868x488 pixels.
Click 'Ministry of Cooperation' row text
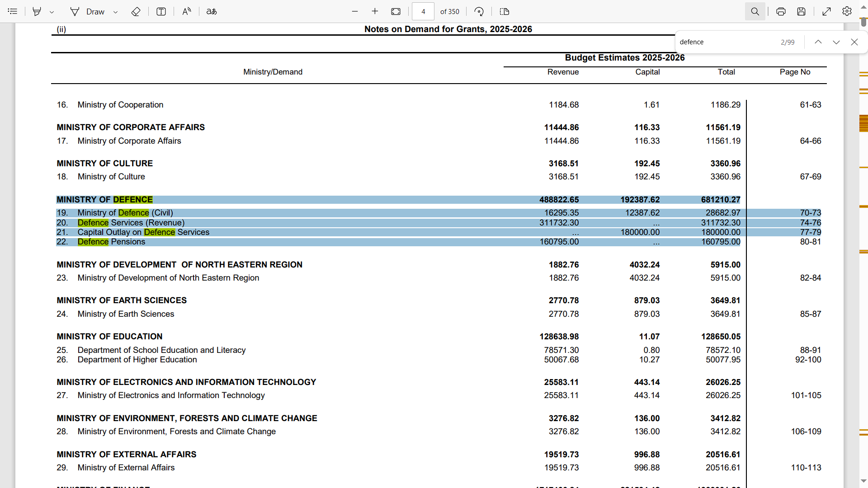120,105
